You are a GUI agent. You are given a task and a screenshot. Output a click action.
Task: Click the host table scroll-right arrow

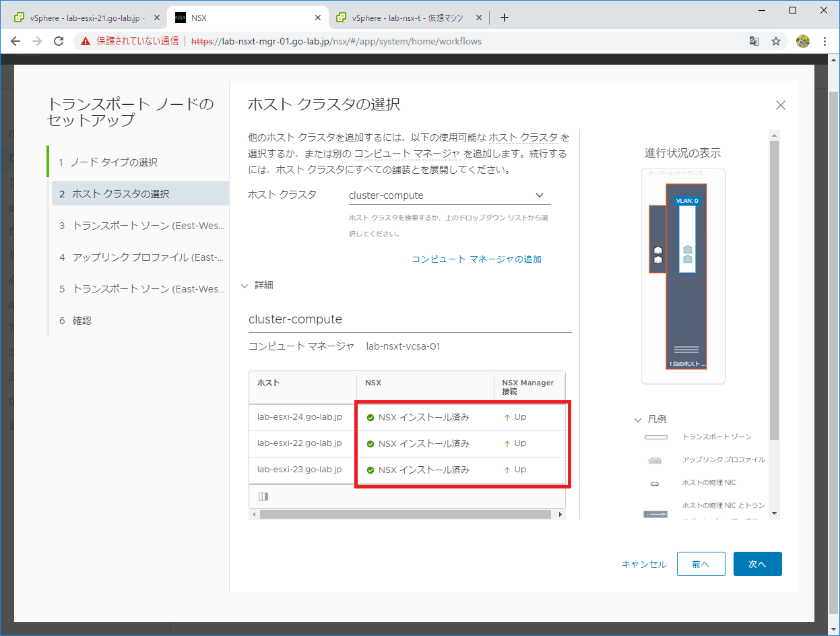click(560, 514)
